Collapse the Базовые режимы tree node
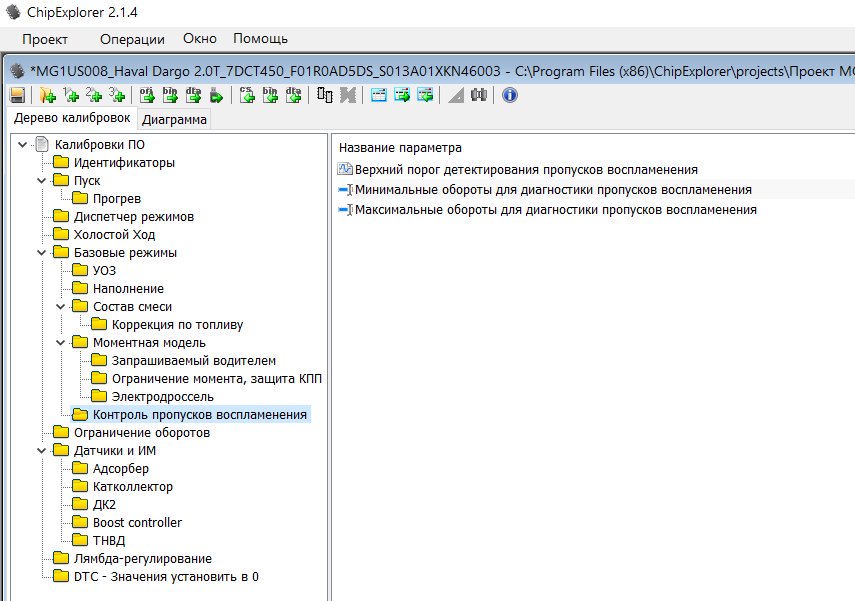The height and width of the screenshot is (601, 855). (41, 253)
